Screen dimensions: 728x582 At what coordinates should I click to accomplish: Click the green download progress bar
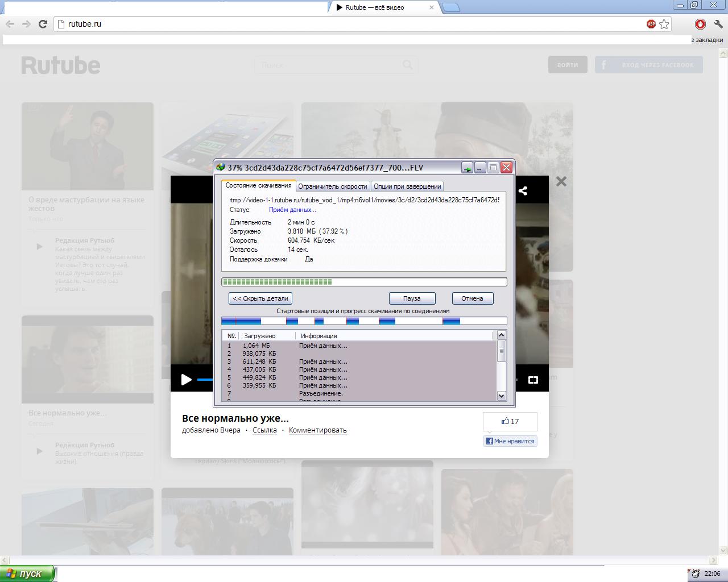pyautogui.click(x=364, y=282)
